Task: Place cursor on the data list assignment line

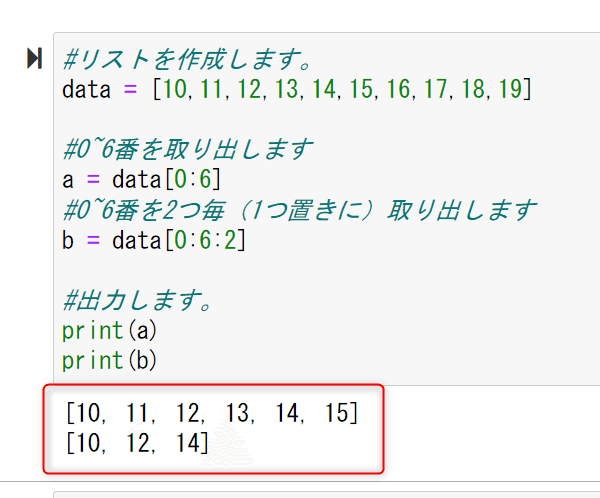Action: [296, 89]
